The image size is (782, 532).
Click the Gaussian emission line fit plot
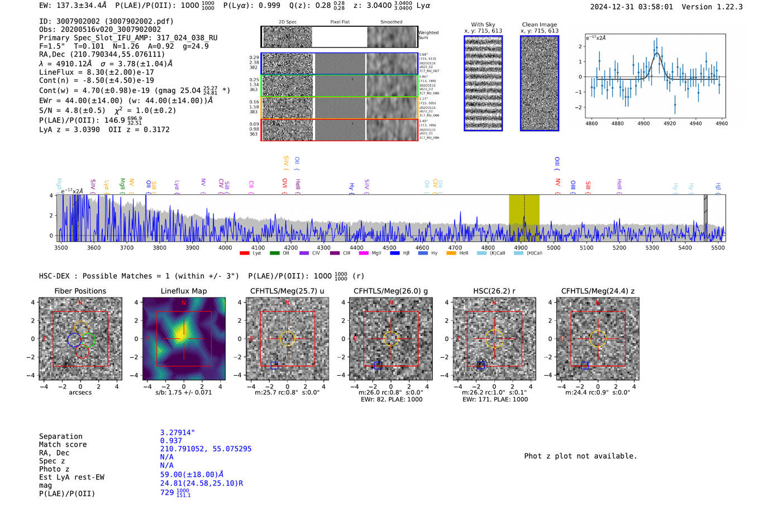click(657, 76)
